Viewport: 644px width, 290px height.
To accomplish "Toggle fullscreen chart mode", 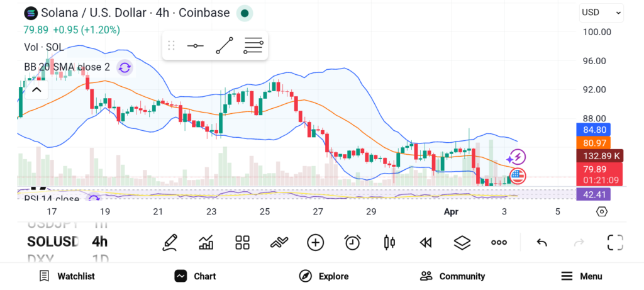I will click(614, 242).
